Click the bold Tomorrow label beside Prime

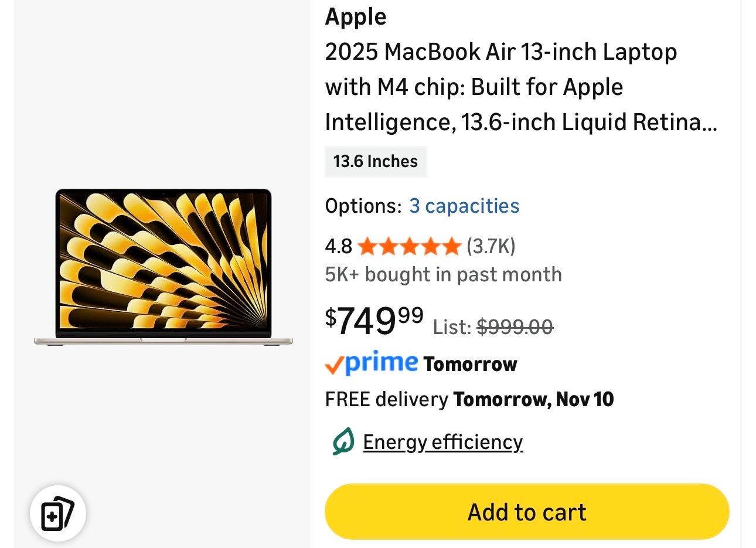pos(470,364)
